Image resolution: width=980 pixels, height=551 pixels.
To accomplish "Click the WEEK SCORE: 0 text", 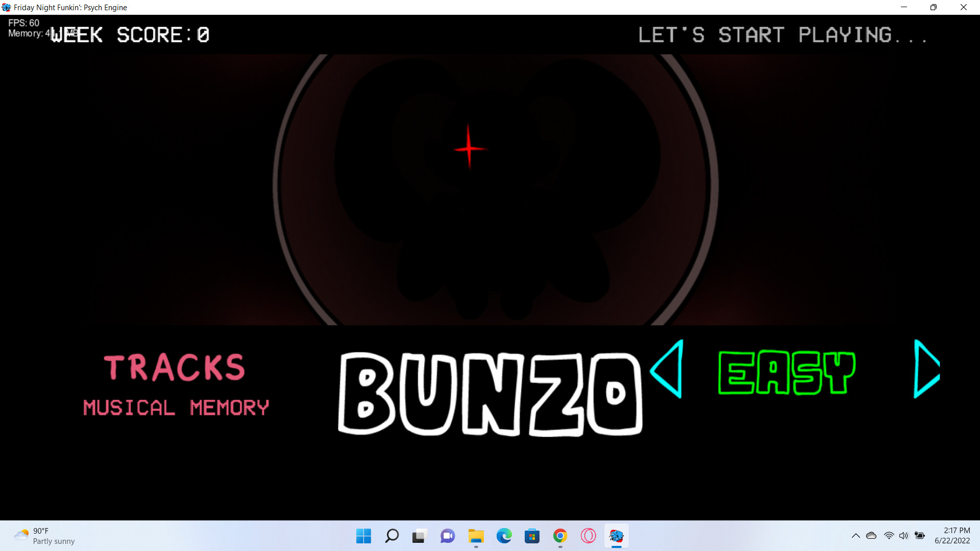I will click(x=130, y=35).
